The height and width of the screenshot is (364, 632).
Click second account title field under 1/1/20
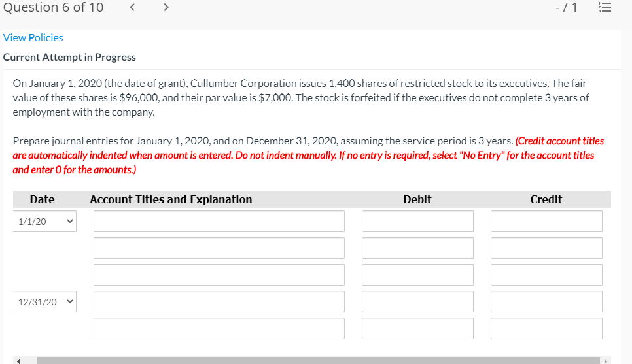[219, 248]
